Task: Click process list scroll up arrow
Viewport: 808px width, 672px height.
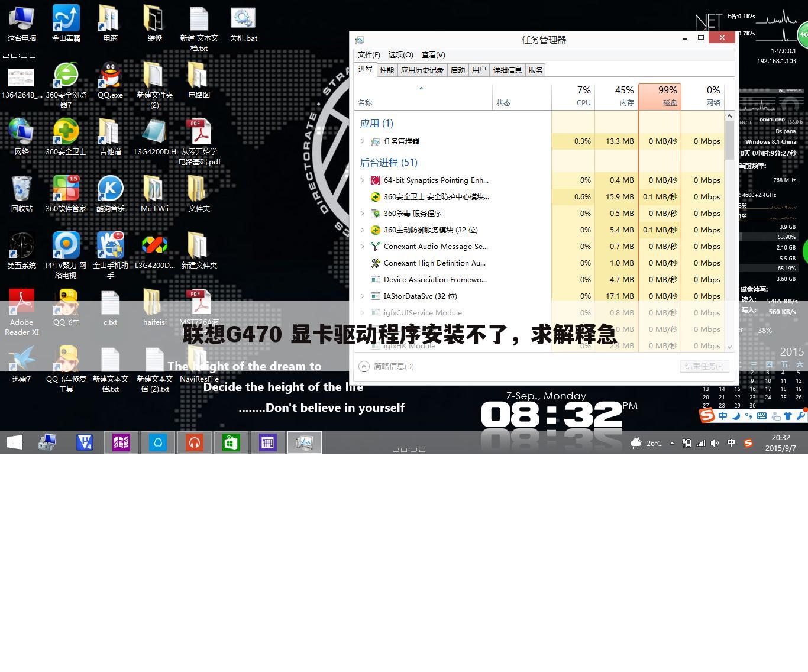Action: coord(729,116)
